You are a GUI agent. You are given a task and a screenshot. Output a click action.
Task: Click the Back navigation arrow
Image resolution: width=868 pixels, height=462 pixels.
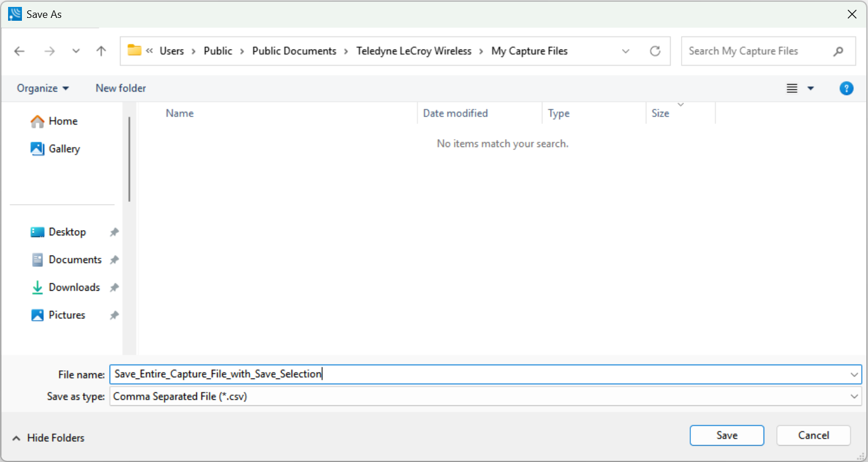pyautogui.click(x=20, y=51)
